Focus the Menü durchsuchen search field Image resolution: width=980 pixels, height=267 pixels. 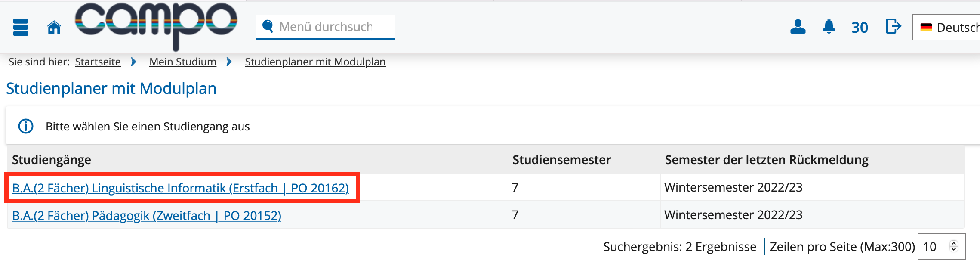(x=326, y=27)
